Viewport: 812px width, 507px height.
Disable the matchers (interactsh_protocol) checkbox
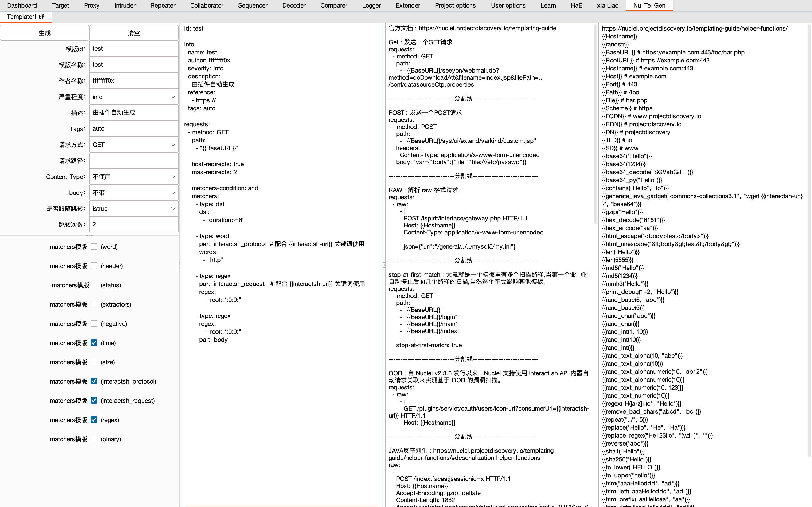tap(94, 381)
